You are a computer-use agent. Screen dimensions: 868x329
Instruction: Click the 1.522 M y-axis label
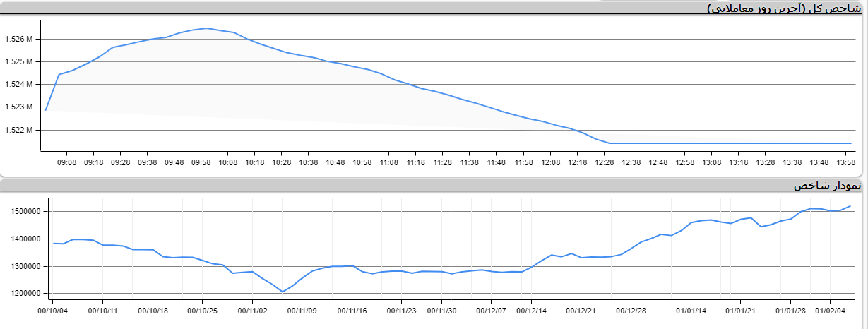pyautogui.click(x=19, y=131)
